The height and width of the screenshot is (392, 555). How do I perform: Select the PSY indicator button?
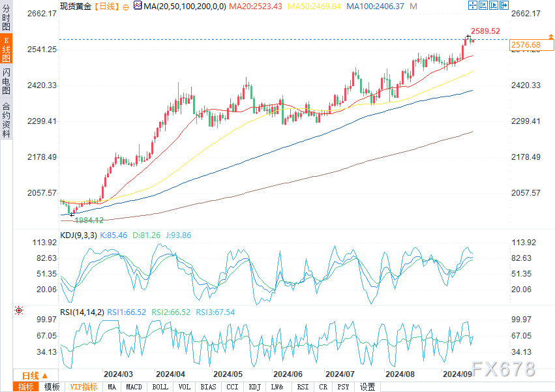tap(342, 387)
